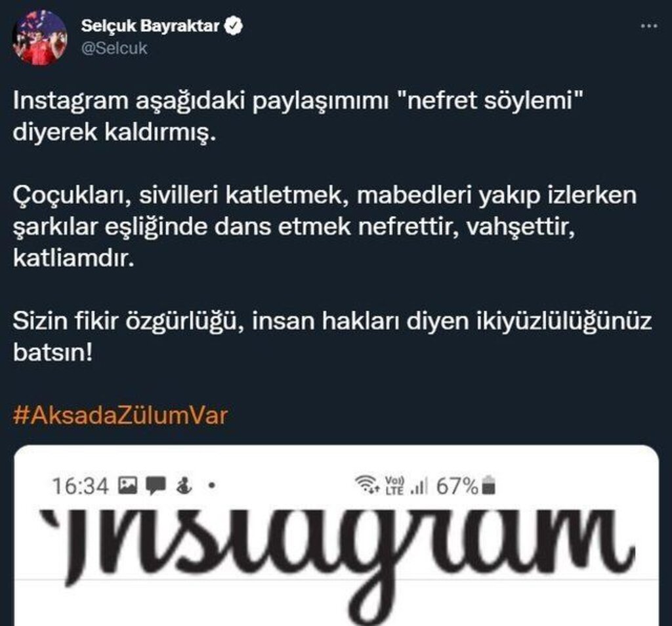Click the battery icon in status bar
Screen dimensions: 672x626
coord(488,486)
